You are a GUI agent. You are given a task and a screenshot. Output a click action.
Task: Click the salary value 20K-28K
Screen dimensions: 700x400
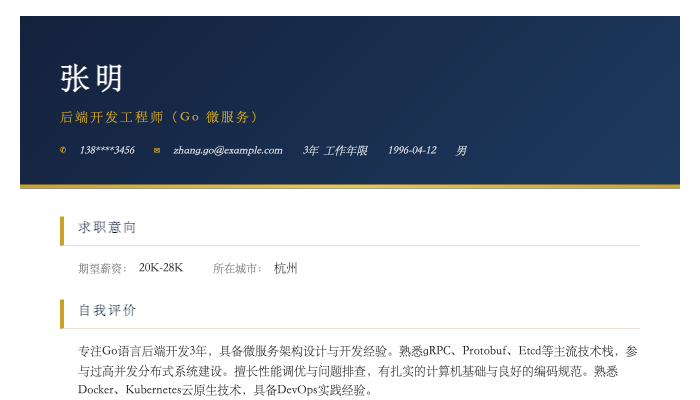[161, 268]
